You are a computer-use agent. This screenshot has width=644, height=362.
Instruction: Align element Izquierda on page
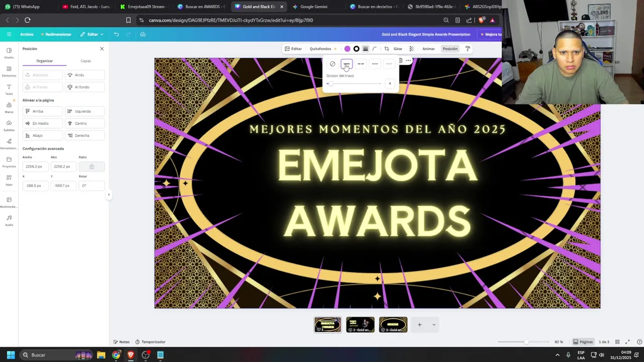85,111
